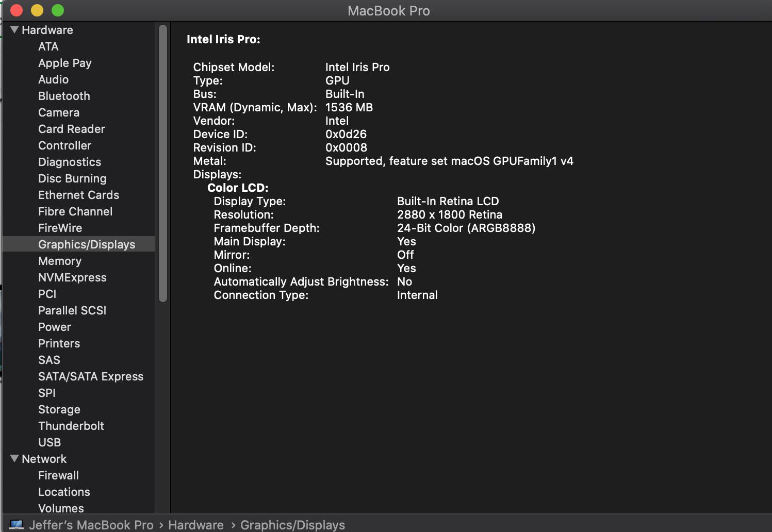Click Hardware in the bottom path bar
772x532 pixels.
[196, 525]
